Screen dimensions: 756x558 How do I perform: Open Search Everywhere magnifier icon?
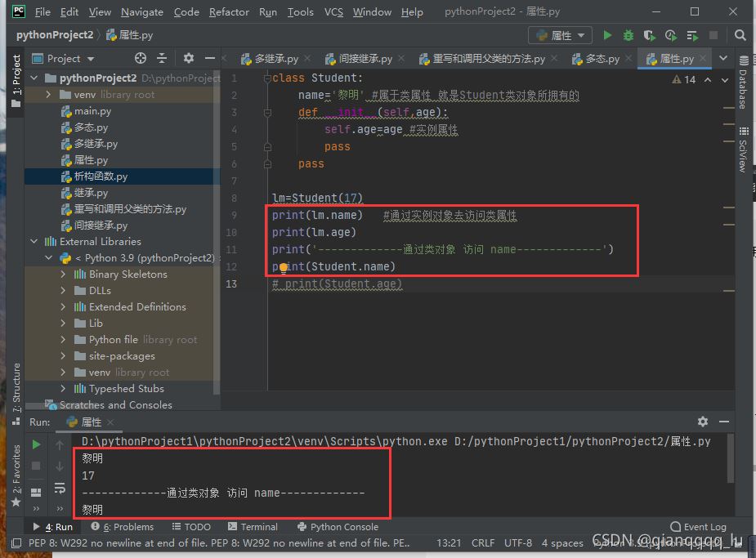click(x=740, y=35)
